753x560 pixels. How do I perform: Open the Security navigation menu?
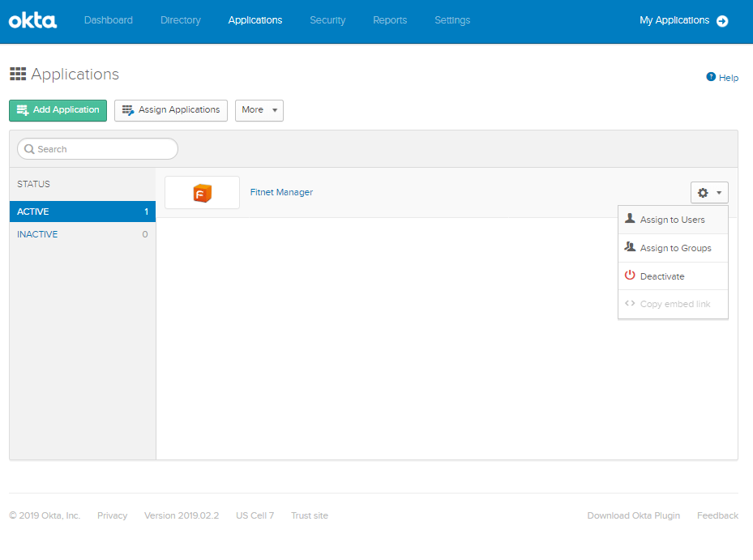pyautogui.click(x=327, y=20)
